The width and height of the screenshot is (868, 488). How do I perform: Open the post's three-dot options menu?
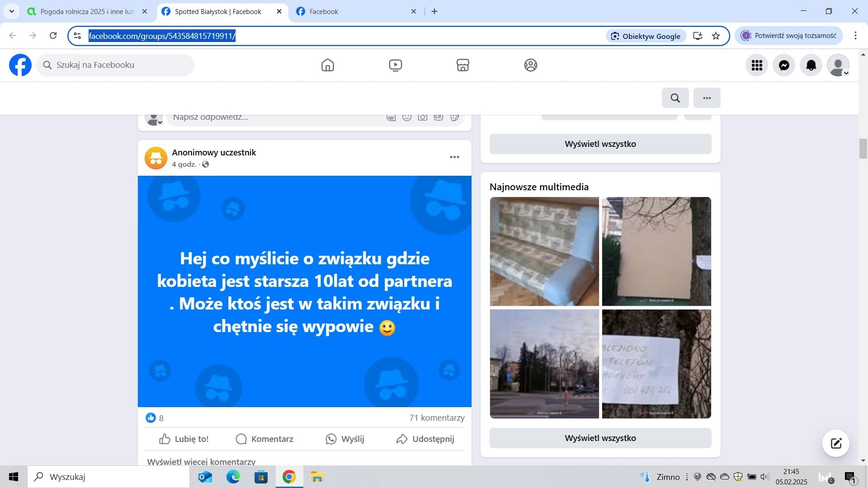click(454, 157)
